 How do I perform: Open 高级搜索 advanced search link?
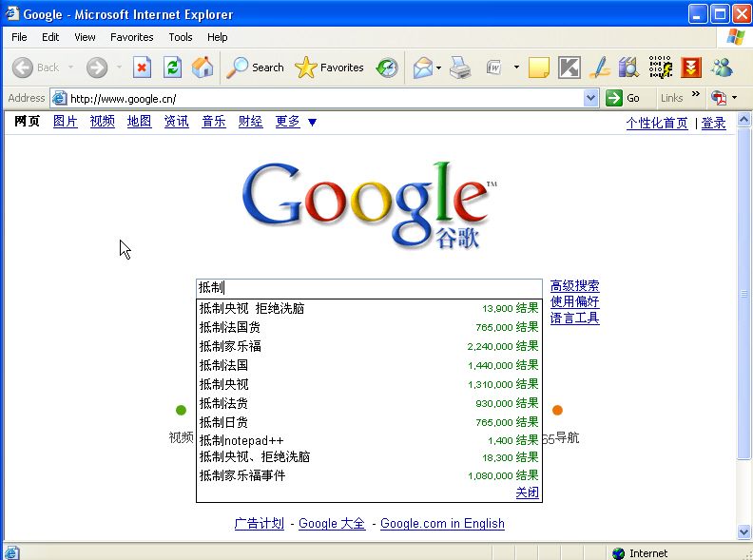tap(575, 286)
